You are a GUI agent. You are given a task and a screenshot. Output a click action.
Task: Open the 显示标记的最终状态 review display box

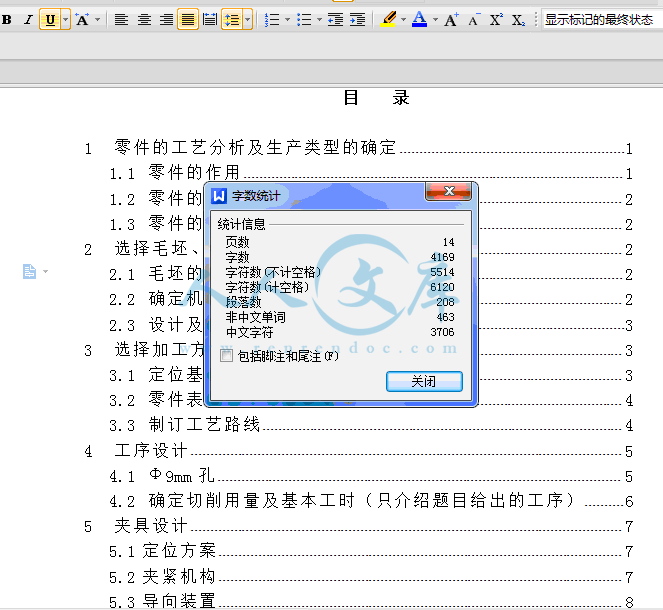tap(601, 19)
